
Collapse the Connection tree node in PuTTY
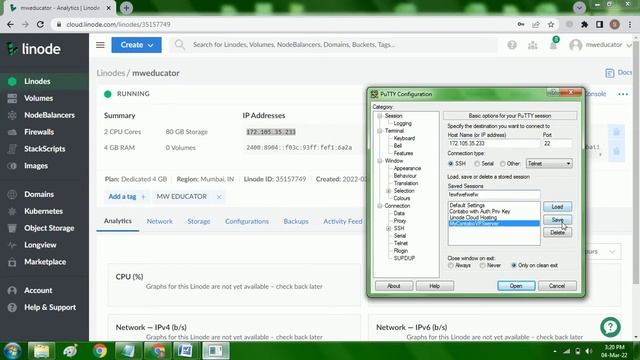coord(380,206)
